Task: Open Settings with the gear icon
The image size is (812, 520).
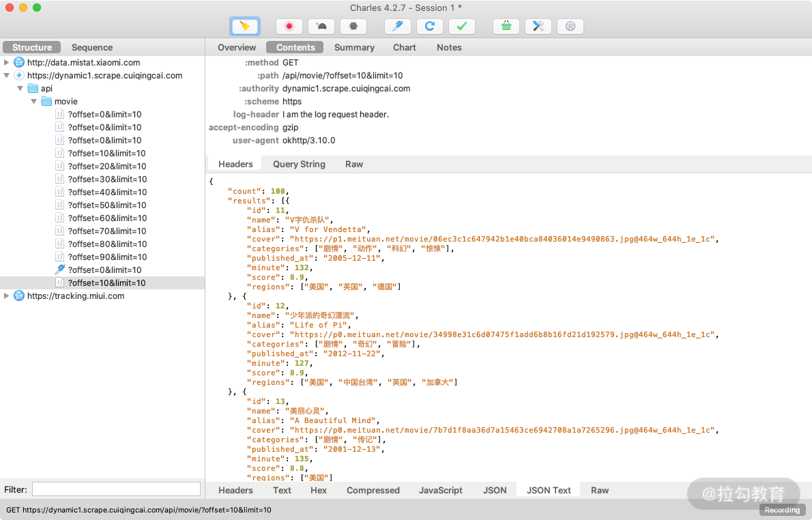Action: tap(570, 27)
